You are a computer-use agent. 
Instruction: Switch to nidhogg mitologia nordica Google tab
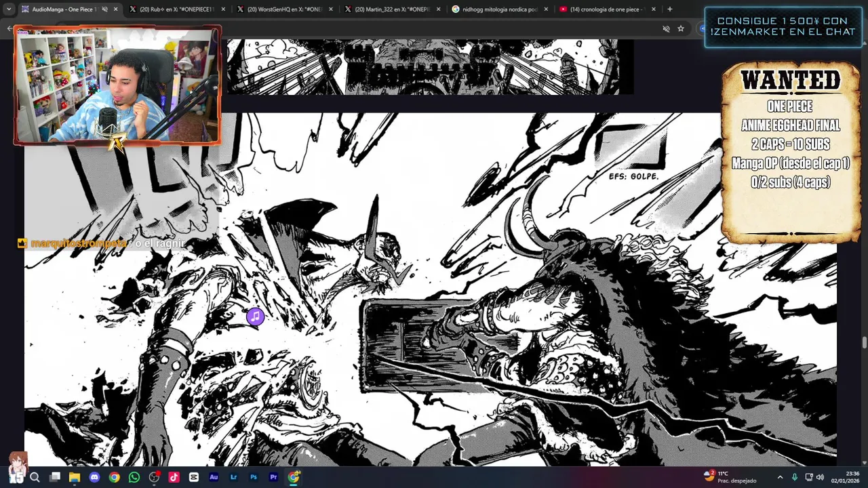click(499, 9)
